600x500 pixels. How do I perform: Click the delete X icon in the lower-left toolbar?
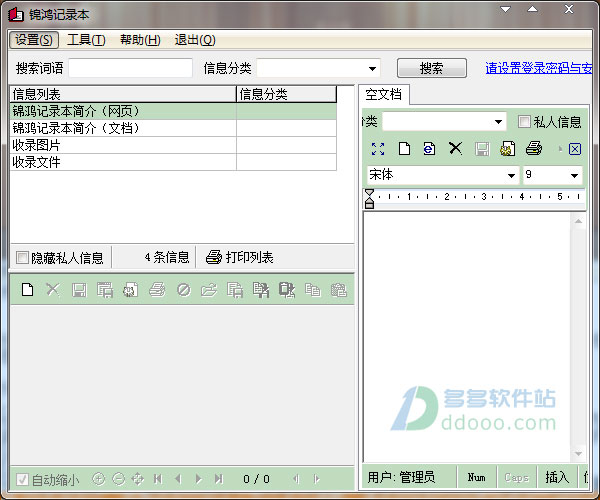(x=53, y=290)
